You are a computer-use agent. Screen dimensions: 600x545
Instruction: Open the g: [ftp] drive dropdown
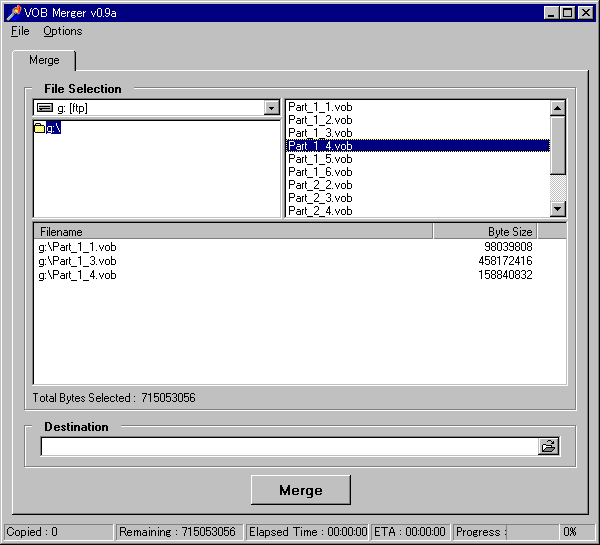271,108
